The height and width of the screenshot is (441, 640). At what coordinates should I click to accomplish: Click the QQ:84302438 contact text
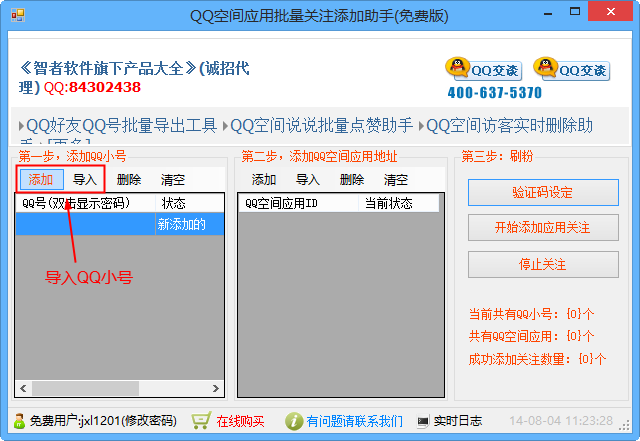[92, 87]
